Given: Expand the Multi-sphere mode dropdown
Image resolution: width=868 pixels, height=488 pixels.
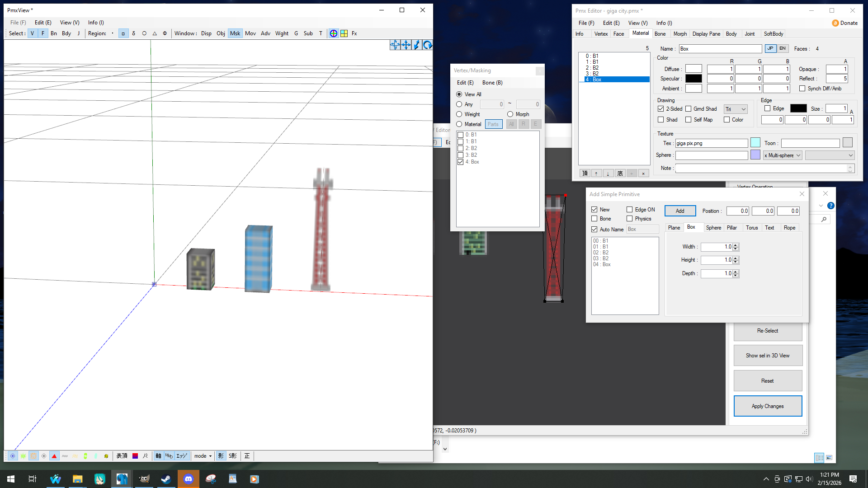Looking at the screenshot, I should [783, 155].
